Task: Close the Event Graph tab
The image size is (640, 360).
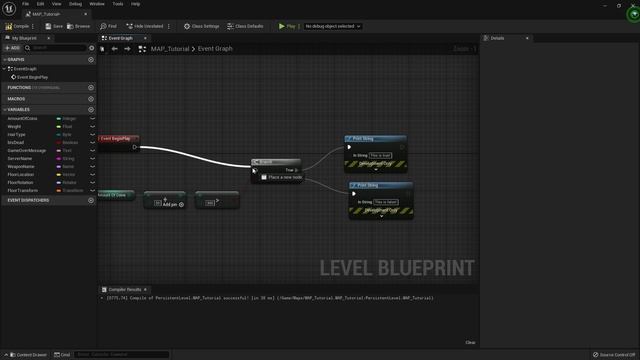Action: [x=145, y=38]
